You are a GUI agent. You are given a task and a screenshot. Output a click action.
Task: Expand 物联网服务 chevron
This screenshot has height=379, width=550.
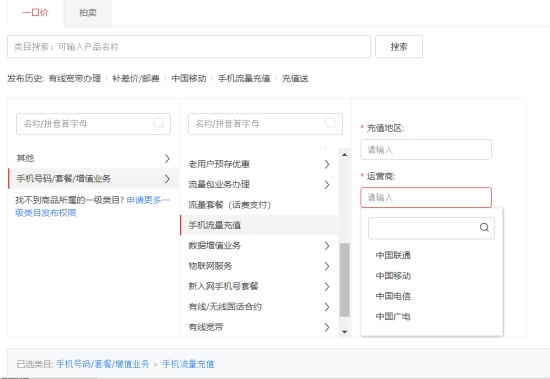coord(327,266)
